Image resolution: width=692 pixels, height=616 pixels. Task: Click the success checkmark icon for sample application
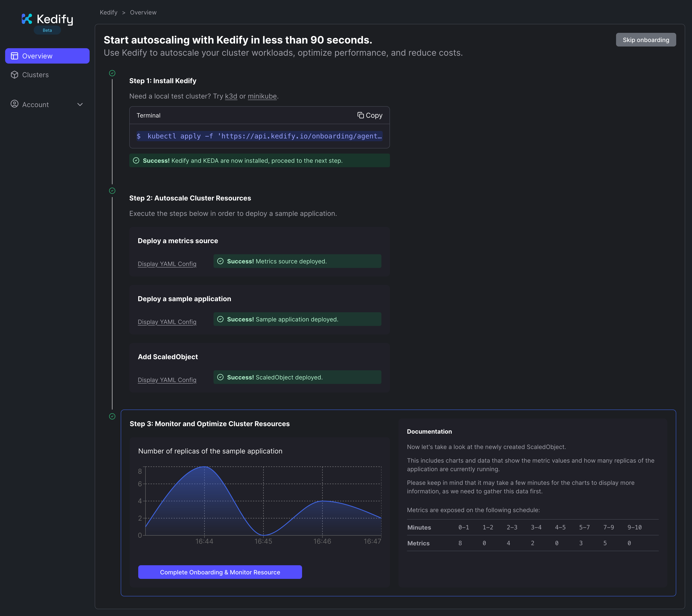coord(221,319)
